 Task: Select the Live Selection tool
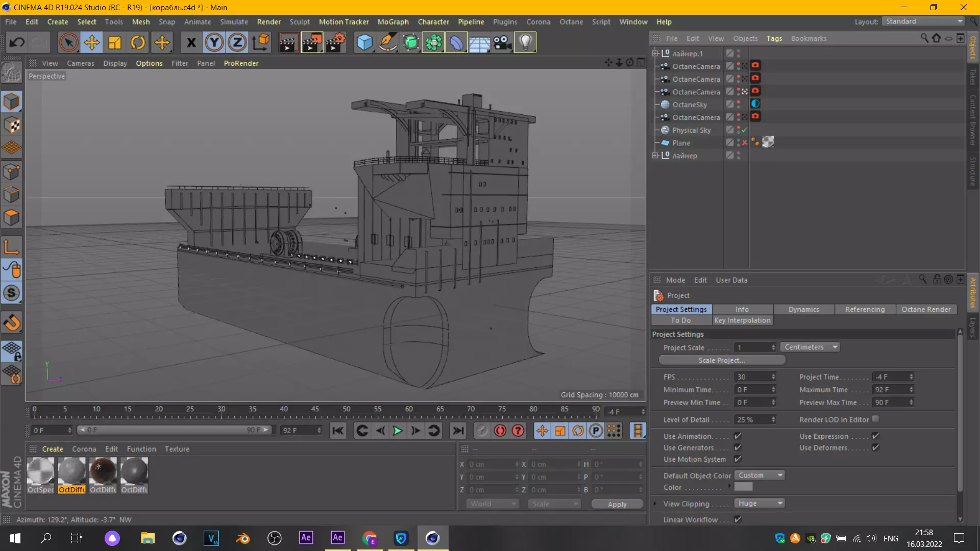pyautogui.click(x=68, y=42)
